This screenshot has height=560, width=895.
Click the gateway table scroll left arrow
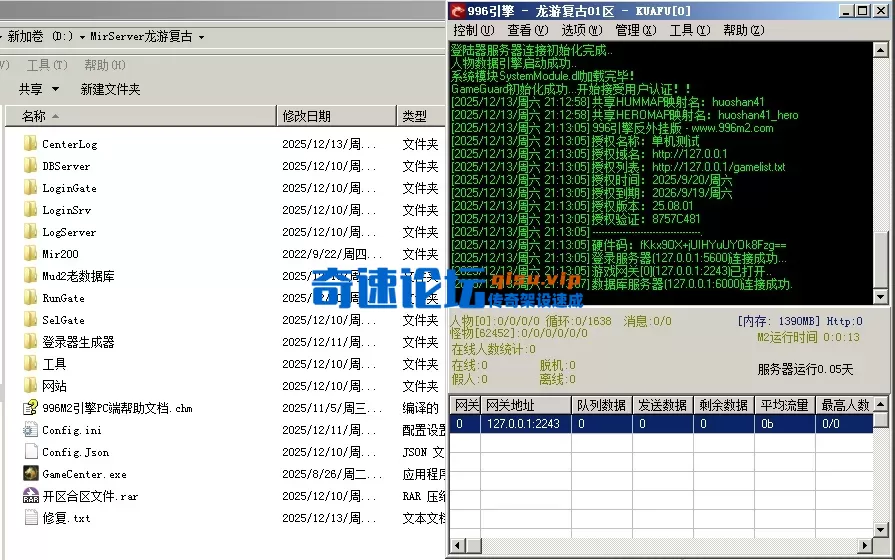point(457,545)
